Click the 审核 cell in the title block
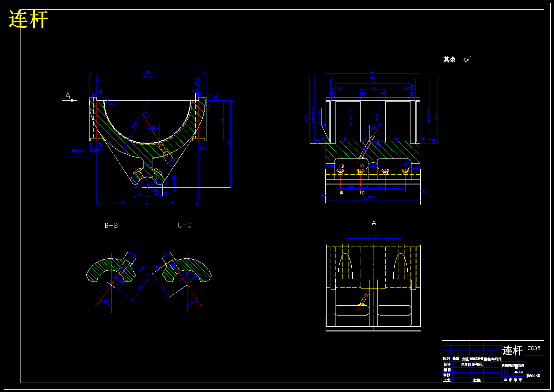 coord(446,375)
